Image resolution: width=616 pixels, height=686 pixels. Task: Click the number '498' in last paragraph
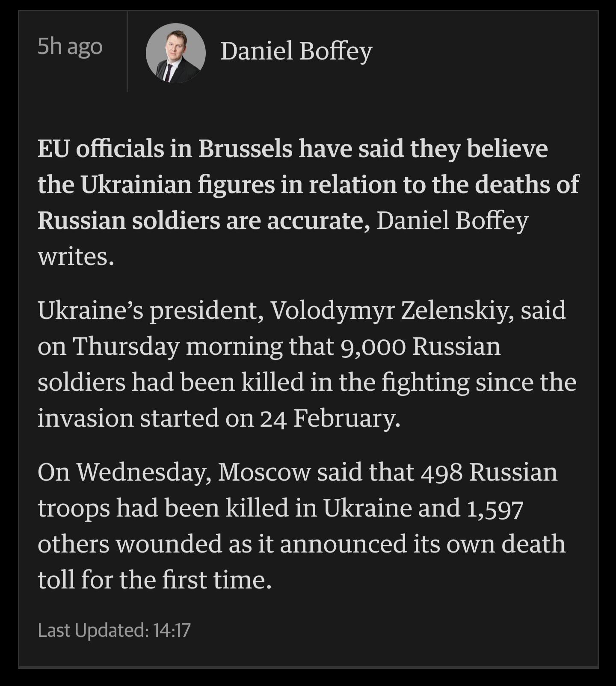click(441, 472)
